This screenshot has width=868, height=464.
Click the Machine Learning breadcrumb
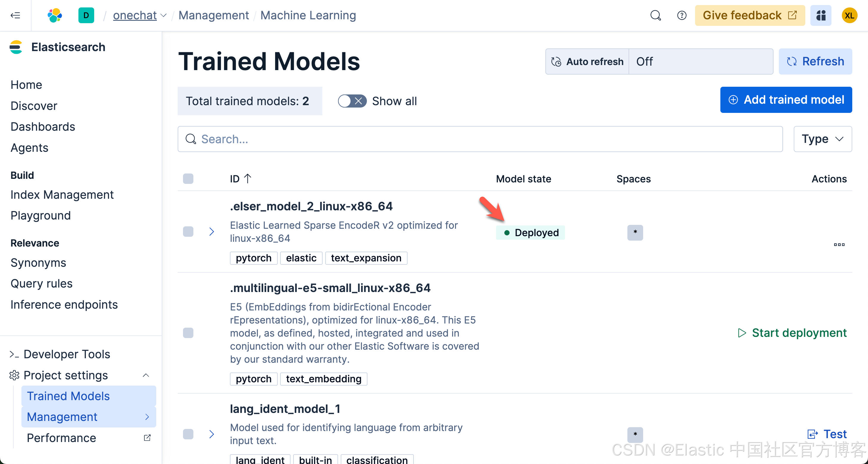[x=308, y=15]
